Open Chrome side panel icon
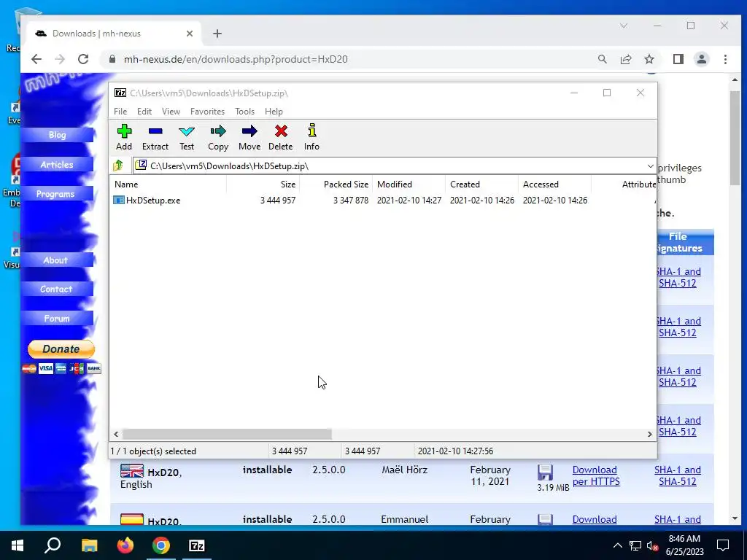Screen dimensions: 747x560 click(678, 59)
